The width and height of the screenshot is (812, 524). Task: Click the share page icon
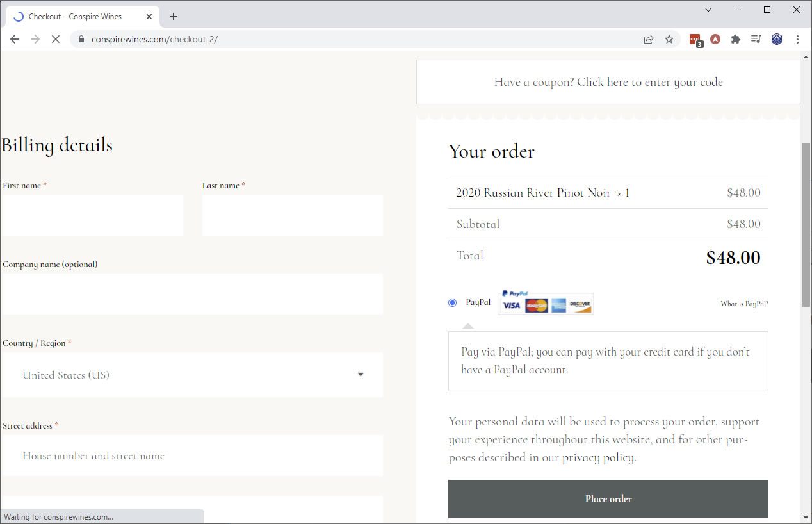point(649,39)
